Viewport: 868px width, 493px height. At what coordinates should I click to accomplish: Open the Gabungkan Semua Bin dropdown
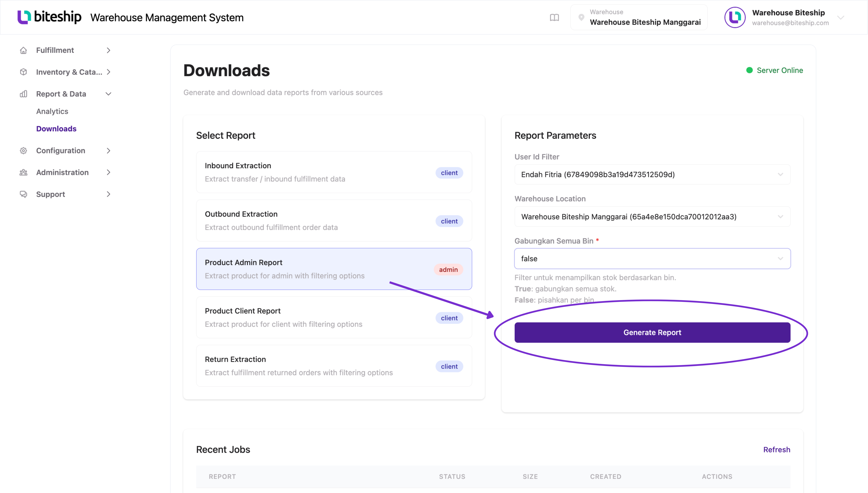(x=652, y=259)
